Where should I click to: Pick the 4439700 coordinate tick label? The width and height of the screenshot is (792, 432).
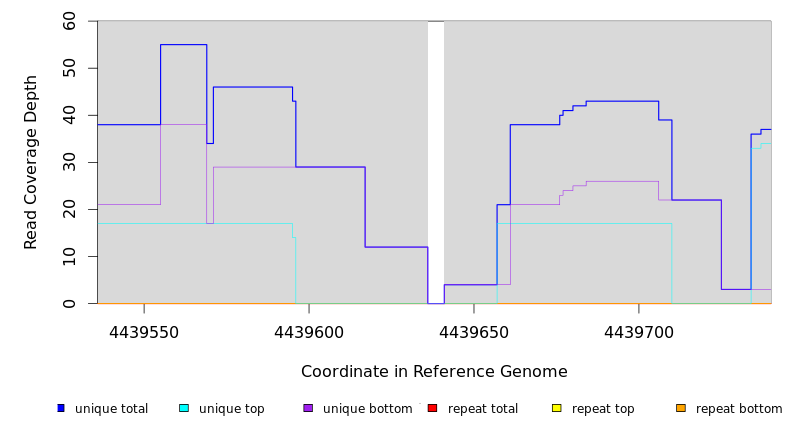click(639, 332)
